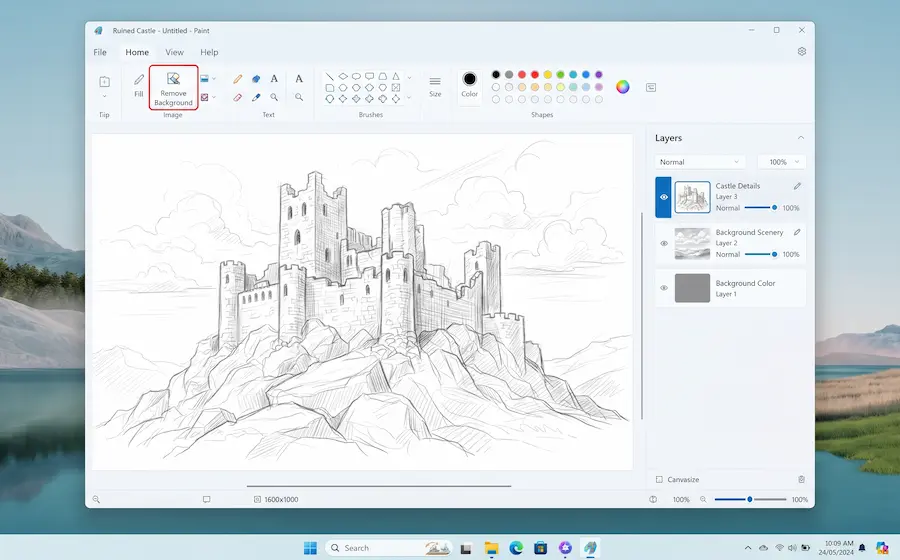Pick the green color swatch

(x=560, y=75)
